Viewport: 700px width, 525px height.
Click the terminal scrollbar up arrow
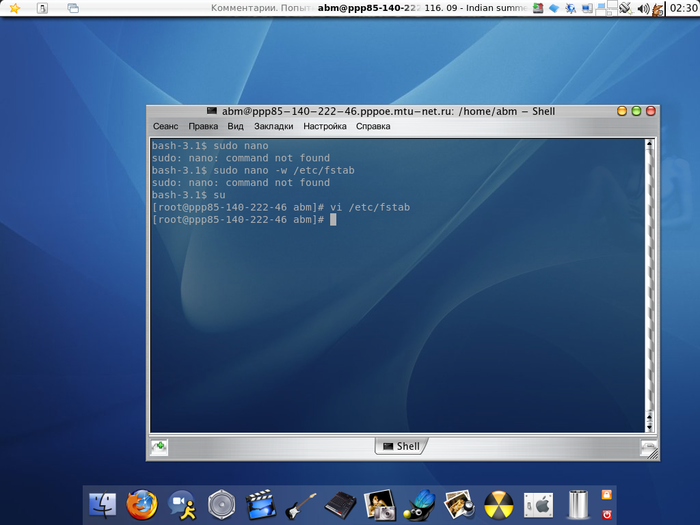click(650, 144)
